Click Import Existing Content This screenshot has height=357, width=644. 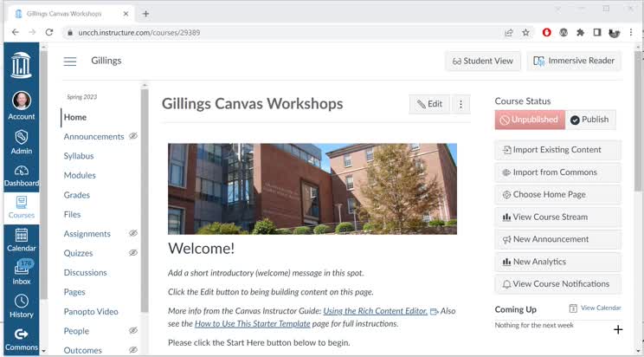click(x=557, y=150)
